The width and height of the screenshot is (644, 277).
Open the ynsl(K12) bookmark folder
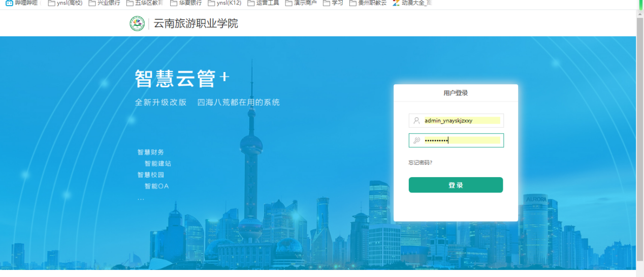[225, 3]
